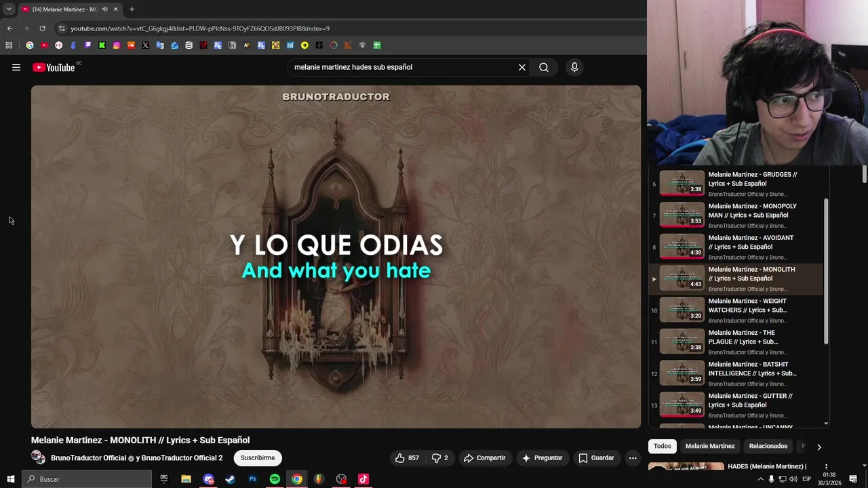Viewport: 868px width, 488px height.
Task: Select the Todos filter chip
Action: (663, 446)
